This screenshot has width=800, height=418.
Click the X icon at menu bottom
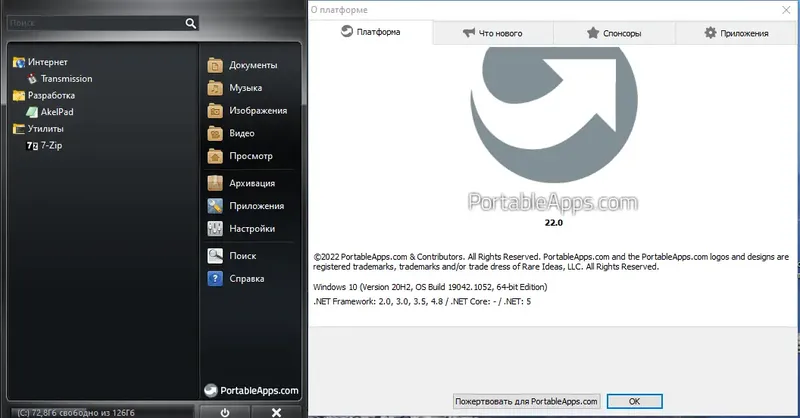276,412
